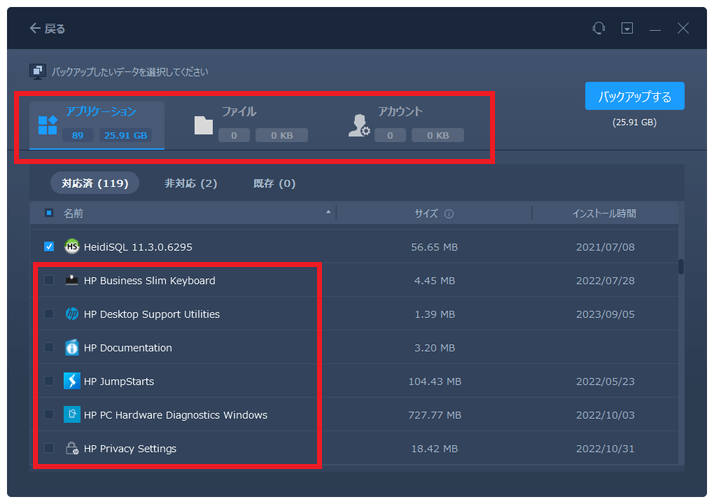Uncheck the HeidiSQL 11.3.0.6295 checkbox
The height and width of the screenshot is (504, 714).
[49, 247]
